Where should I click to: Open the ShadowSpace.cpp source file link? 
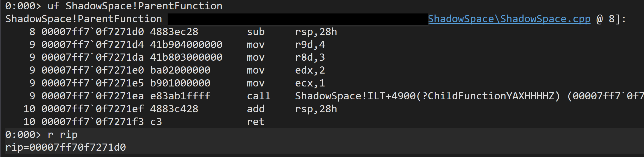pos(509,19)
